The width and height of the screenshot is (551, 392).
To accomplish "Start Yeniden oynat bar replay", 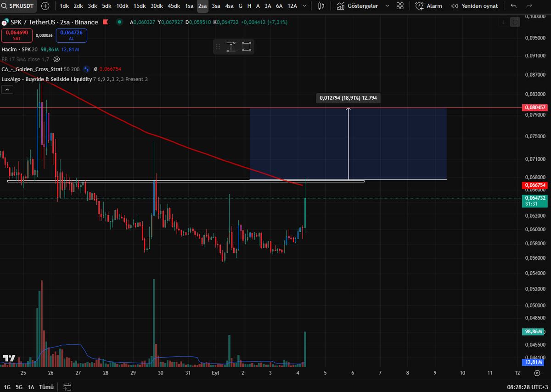I will coord(474,6).
